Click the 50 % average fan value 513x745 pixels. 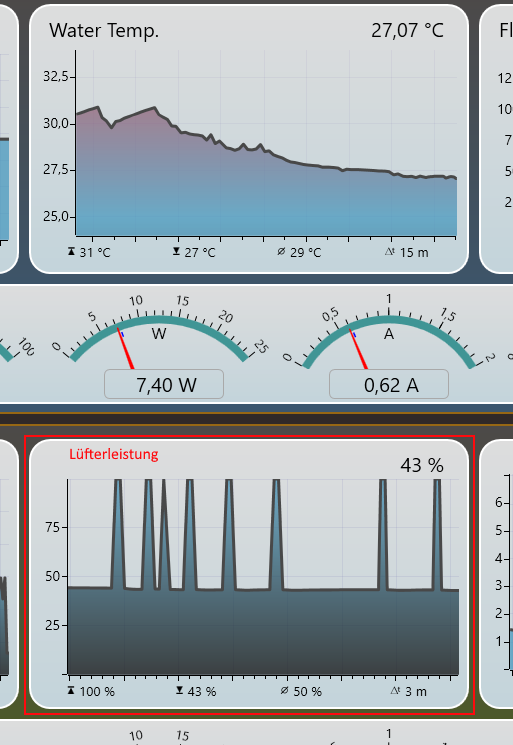pyautogui.click(x=307, y=691)
